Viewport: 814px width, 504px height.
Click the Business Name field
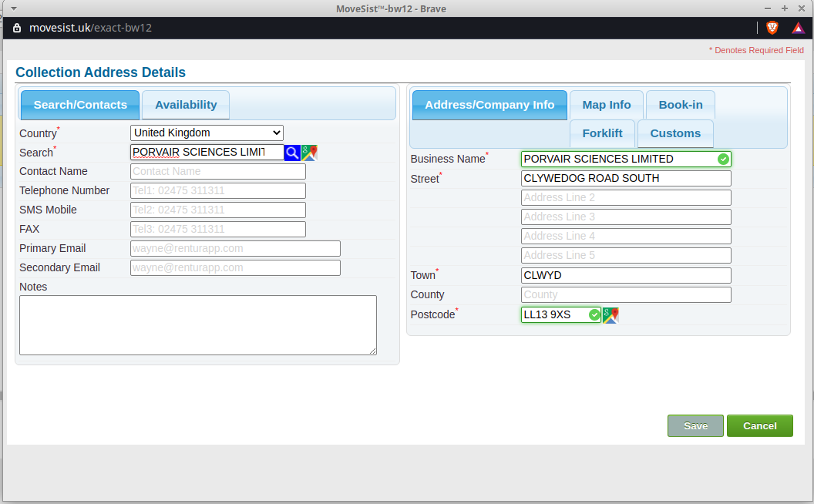click(x=626, y=160)
